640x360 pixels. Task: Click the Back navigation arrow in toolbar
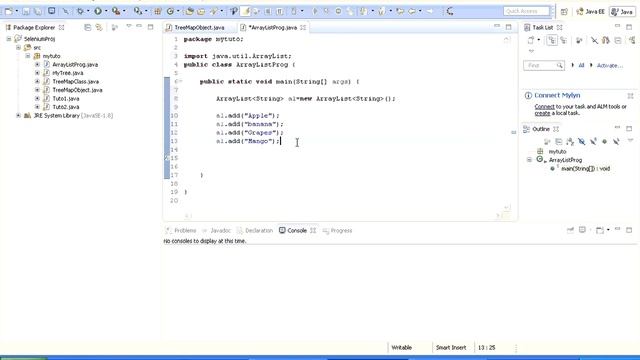(412, 11)
